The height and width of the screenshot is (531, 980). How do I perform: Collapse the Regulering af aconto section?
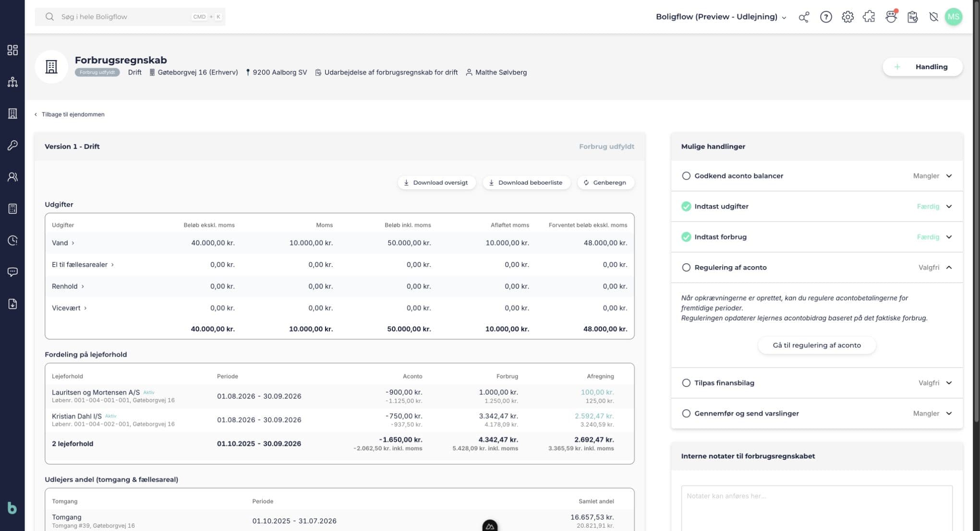click(949, 268)
